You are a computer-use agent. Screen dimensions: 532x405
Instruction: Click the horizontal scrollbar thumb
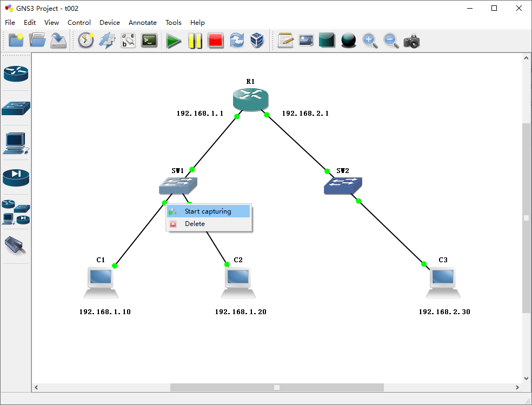pyautogui.click(x=277, y=387)
